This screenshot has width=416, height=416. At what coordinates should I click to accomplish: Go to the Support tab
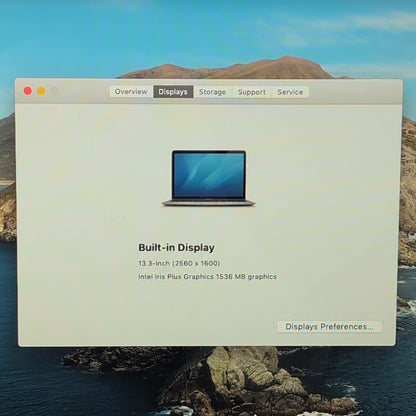tap(252, 92)
